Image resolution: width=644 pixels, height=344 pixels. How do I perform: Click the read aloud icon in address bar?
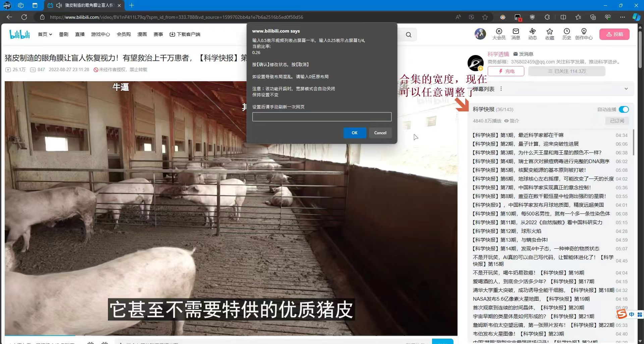pos(458,17)
